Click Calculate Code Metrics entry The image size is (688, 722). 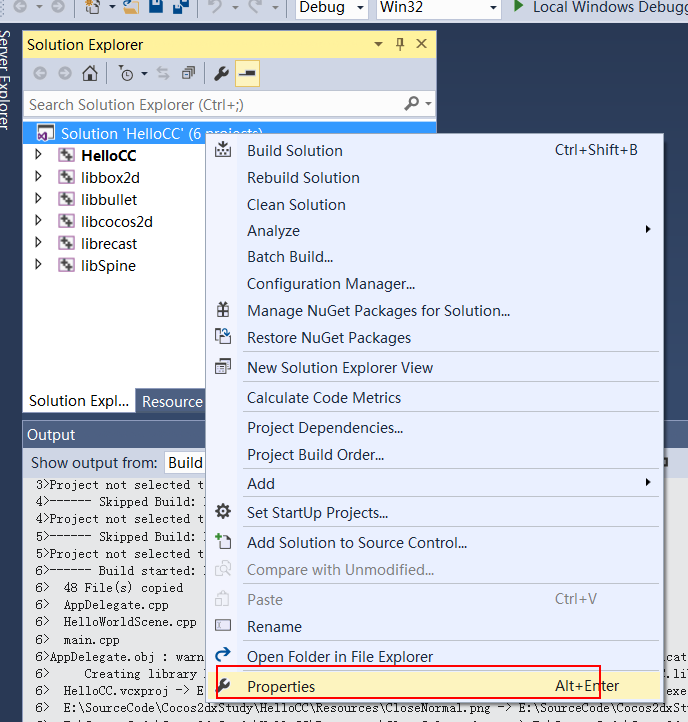tap(435, 397)
